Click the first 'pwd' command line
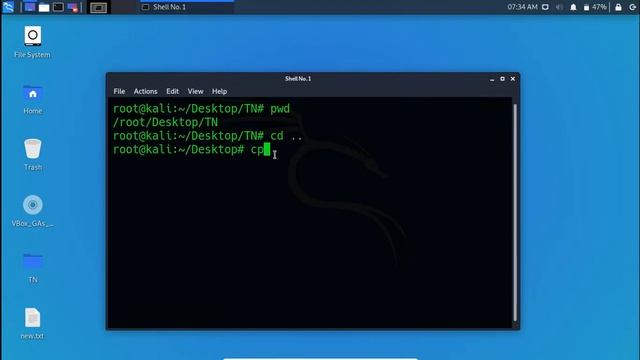 point(201,109)
